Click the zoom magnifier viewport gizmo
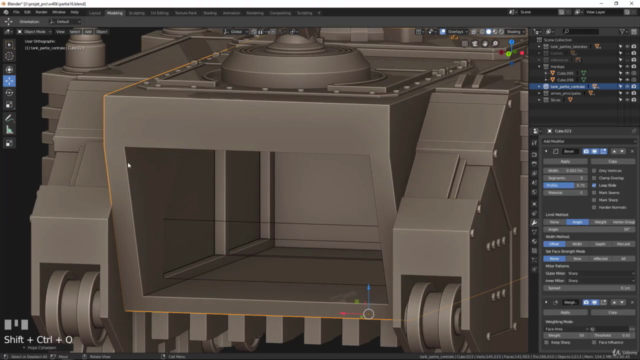 pos(495,44)
